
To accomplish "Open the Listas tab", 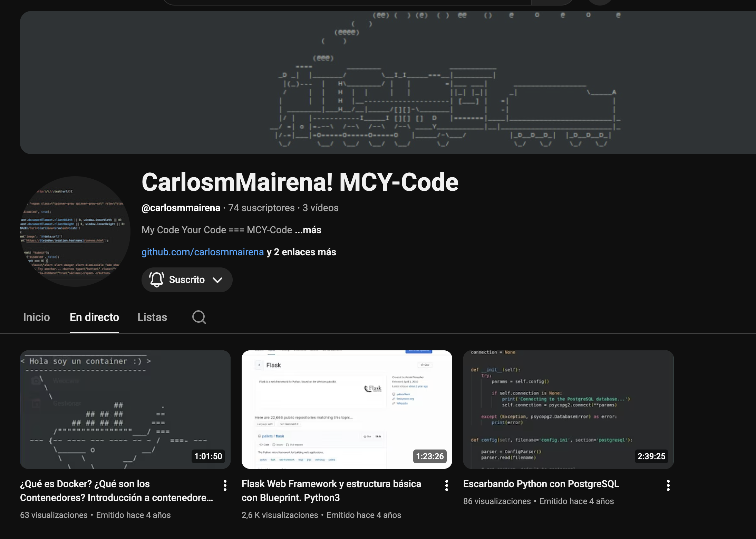I will coord(152,317).
